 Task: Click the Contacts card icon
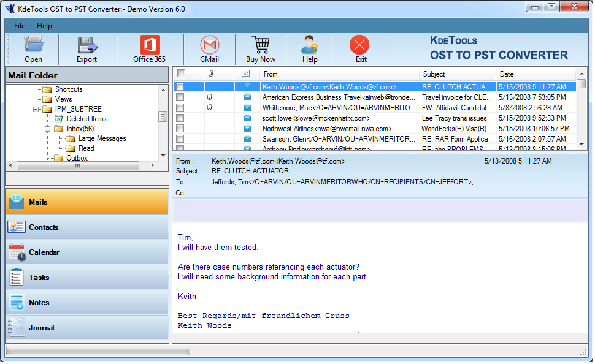[x=17, y=227]
